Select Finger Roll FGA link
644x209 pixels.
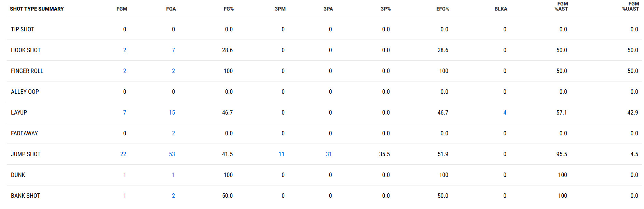174,71
